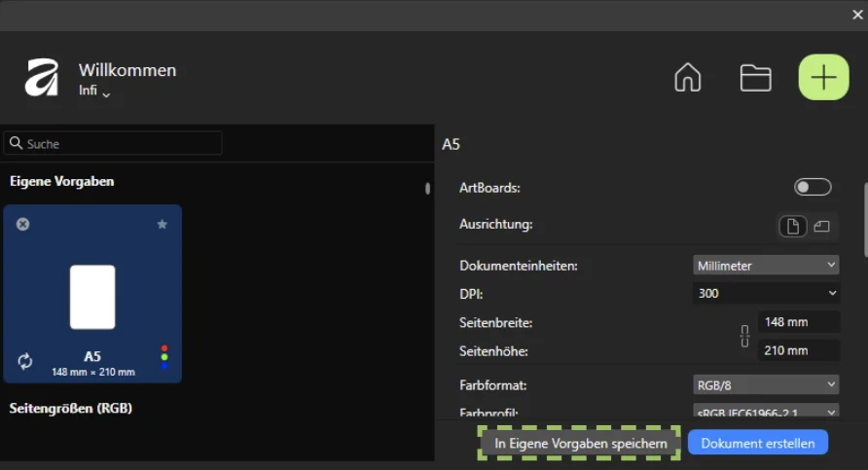Open the Farbprofil sRGB dropdown
The width and height of the screenshot is (868, 470).
click(x=766, y=411)
